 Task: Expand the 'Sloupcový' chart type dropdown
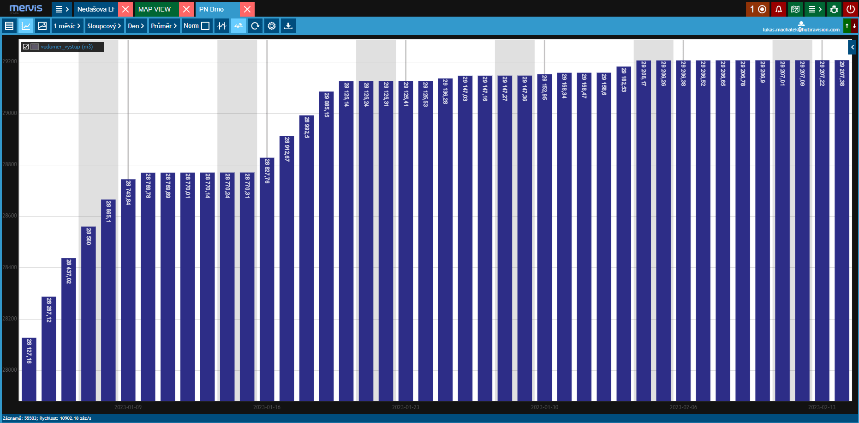tap(103, 25)
